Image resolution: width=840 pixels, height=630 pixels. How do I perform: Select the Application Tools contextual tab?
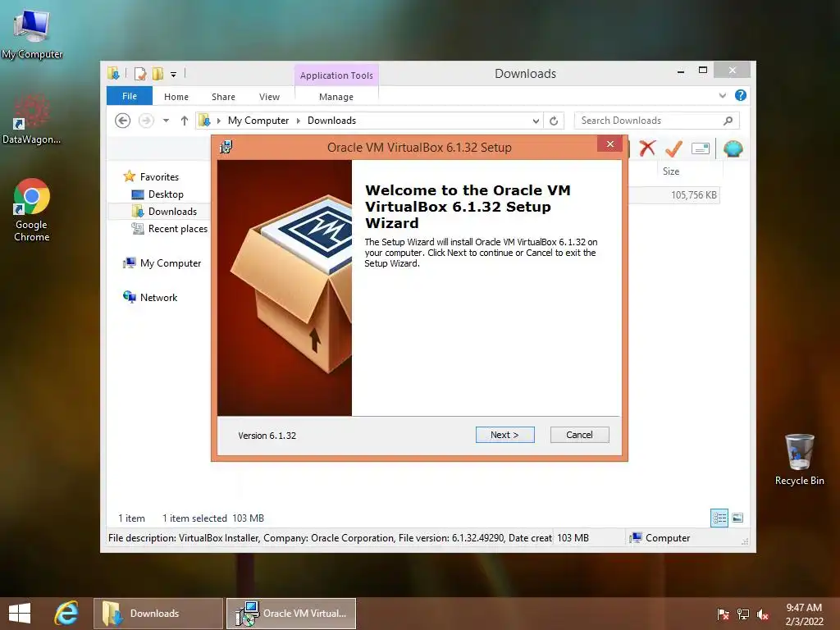tap(336, 75)
